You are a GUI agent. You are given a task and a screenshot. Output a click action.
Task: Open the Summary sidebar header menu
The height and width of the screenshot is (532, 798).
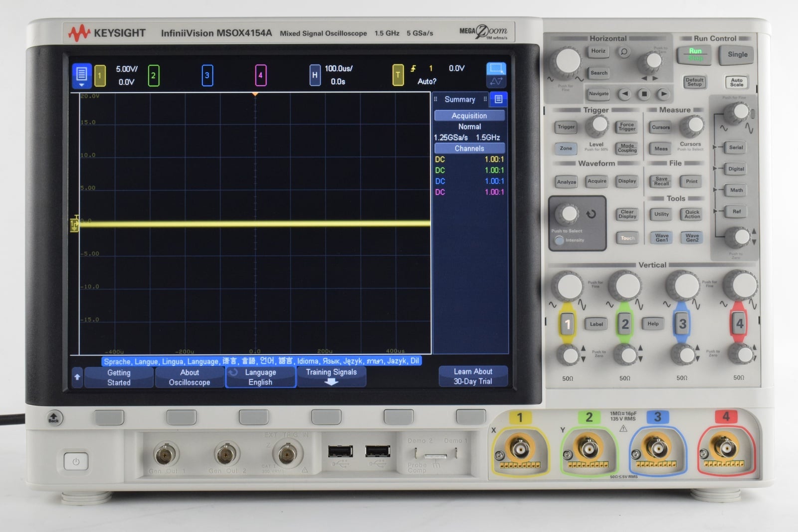460,99
